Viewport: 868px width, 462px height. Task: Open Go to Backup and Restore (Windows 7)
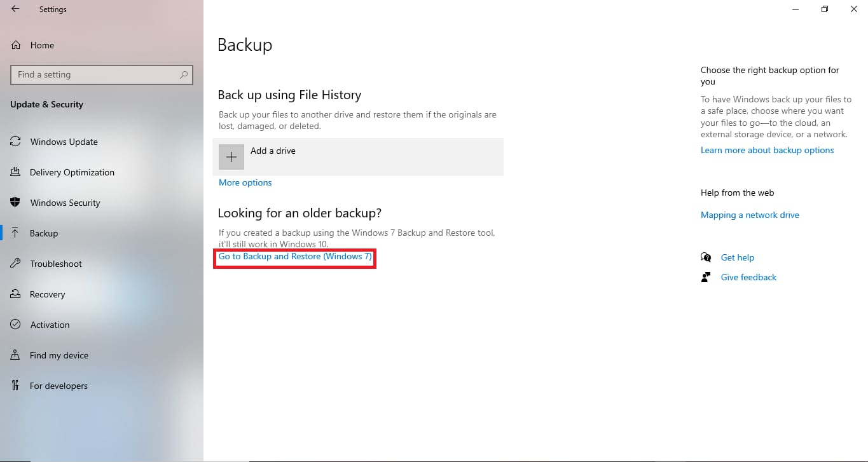[294, 257]
